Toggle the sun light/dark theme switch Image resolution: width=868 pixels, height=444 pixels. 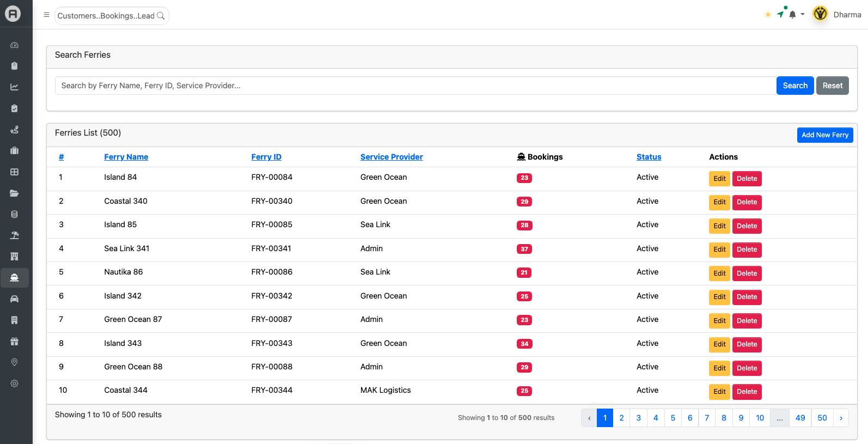tap(768, 15)
